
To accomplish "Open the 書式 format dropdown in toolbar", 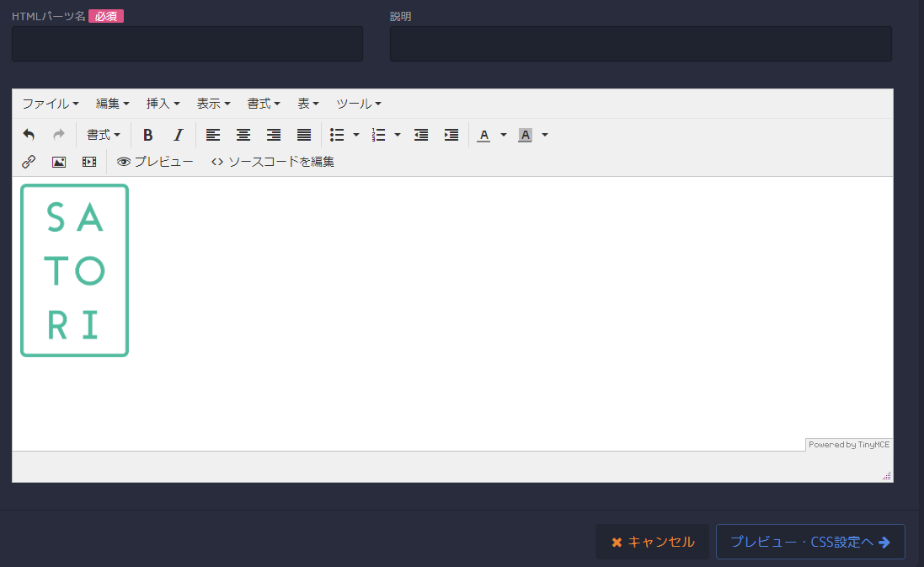I will coord(103,135).
